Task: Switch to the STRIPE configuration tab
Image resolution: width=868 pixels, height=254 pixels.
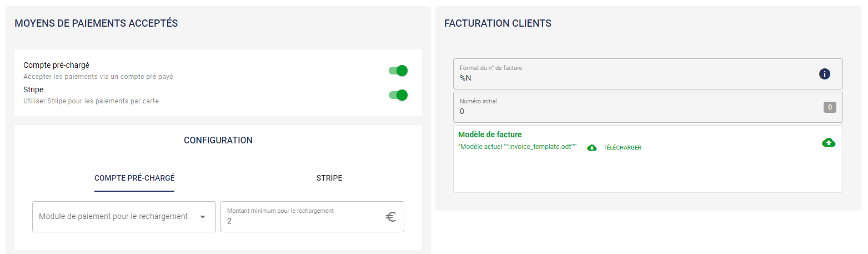Action: 329,178
